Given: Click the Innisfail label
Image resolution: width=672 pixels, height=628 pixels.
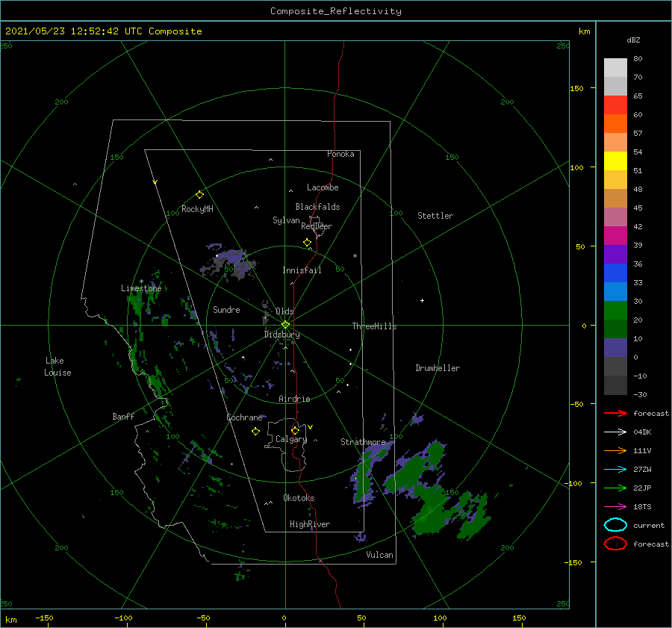Looking at the screenshot, I should [302, 270].
